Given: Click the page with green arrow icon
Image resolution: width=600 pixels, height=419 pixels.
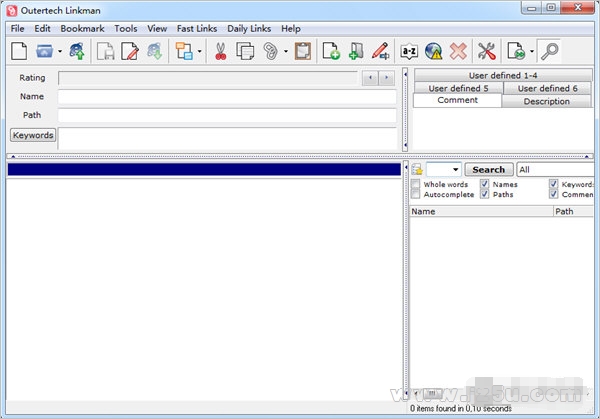Looking at the screenshot, I should click(516, 51).
